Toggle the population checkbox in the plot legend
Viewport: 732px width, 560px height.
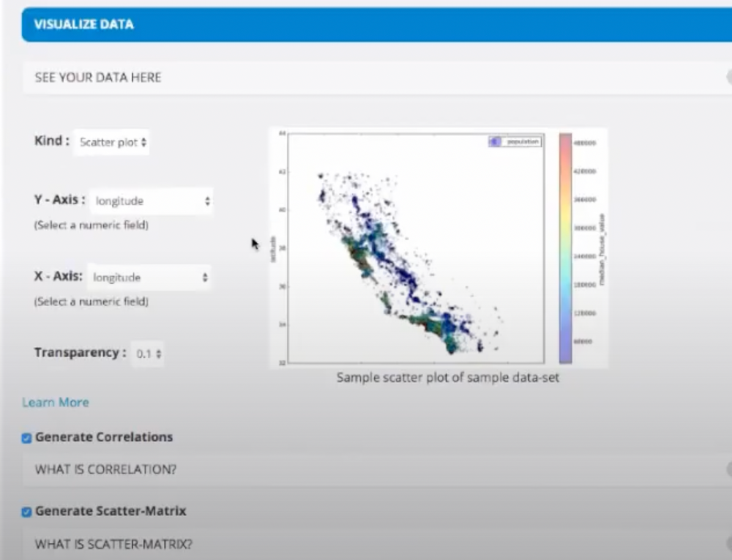tap(496, 142)
